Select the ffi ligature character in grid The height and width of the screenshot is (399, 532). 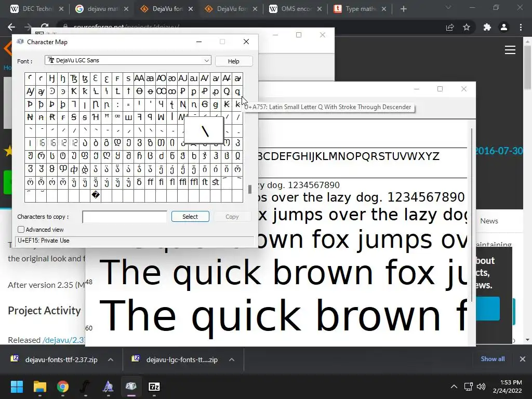182,182
